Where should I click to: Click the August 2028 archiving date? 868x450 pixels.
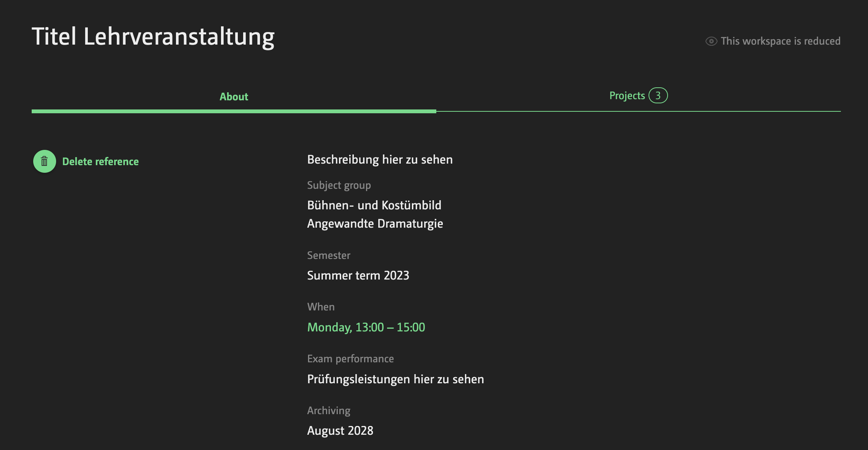point(340,431)
